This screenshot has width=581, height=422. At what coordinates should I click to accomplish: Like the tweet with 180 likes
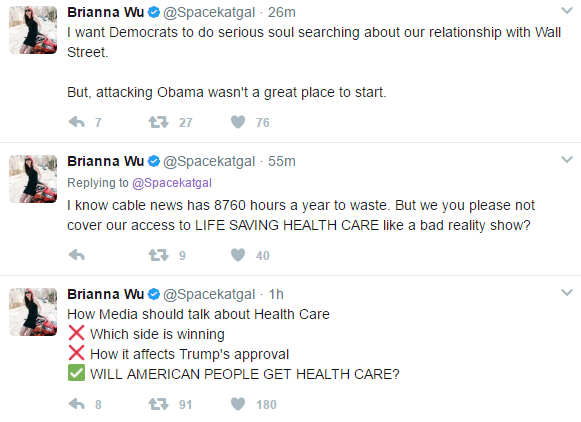click(238, 404)
